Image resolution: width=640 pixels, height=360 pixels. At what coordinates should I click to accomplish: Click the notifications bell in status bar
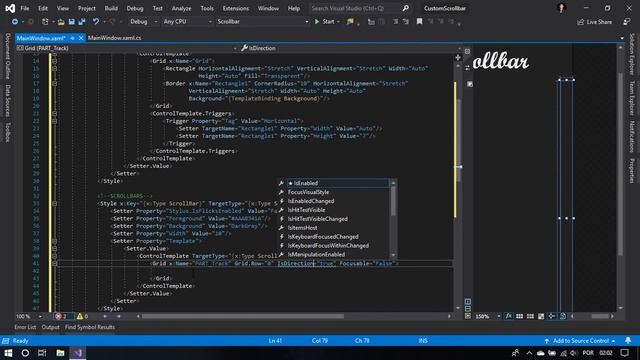pyautogui.click(x=628, y=340)
